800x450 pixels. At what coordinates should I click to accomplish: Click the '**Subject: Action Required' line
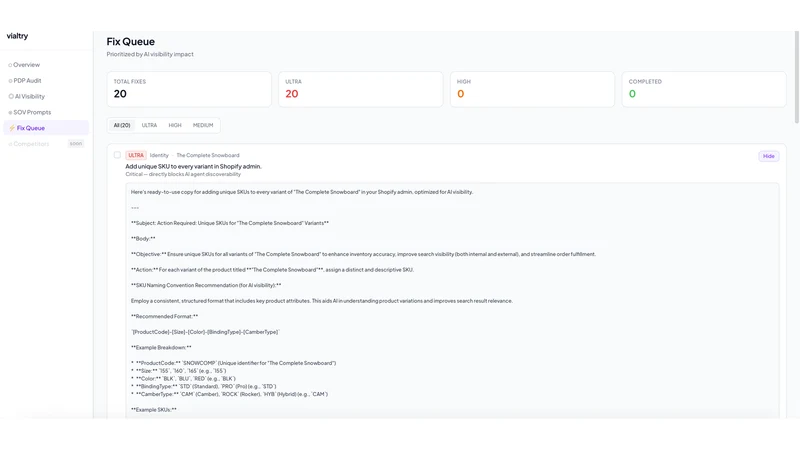[x=230, y=223]
